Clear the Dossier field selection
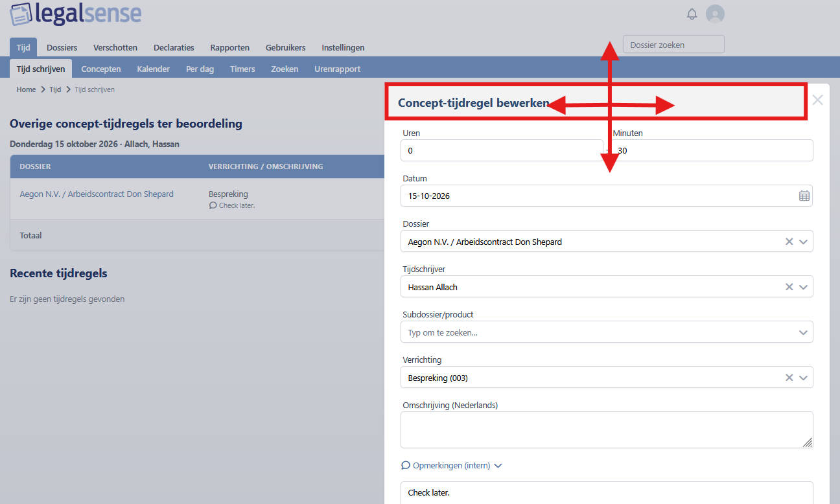 [789, 242]
